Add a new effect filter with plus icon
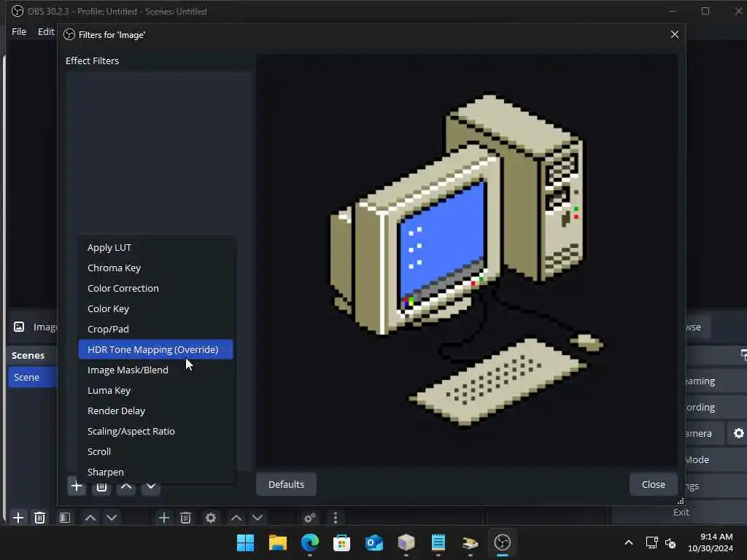Screen dimensions: 747x560 tap(76, 486)
